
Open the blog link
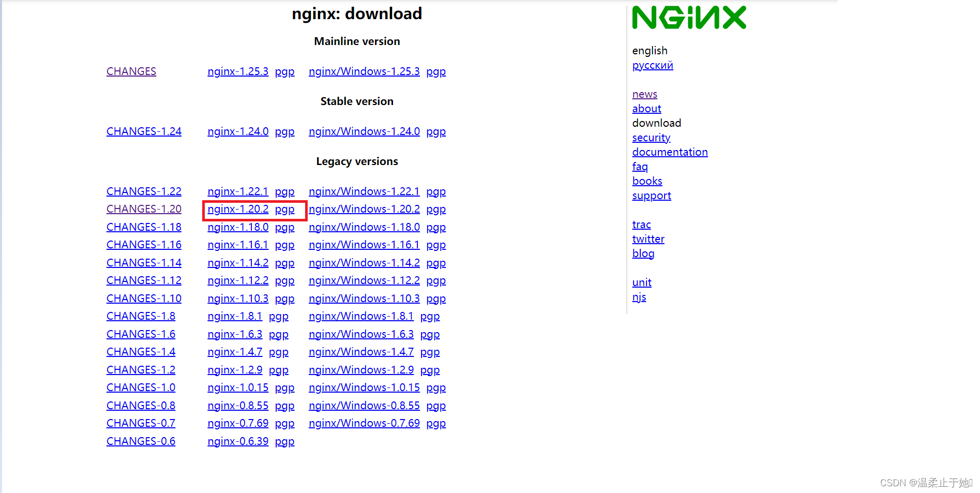coord(643,253)
